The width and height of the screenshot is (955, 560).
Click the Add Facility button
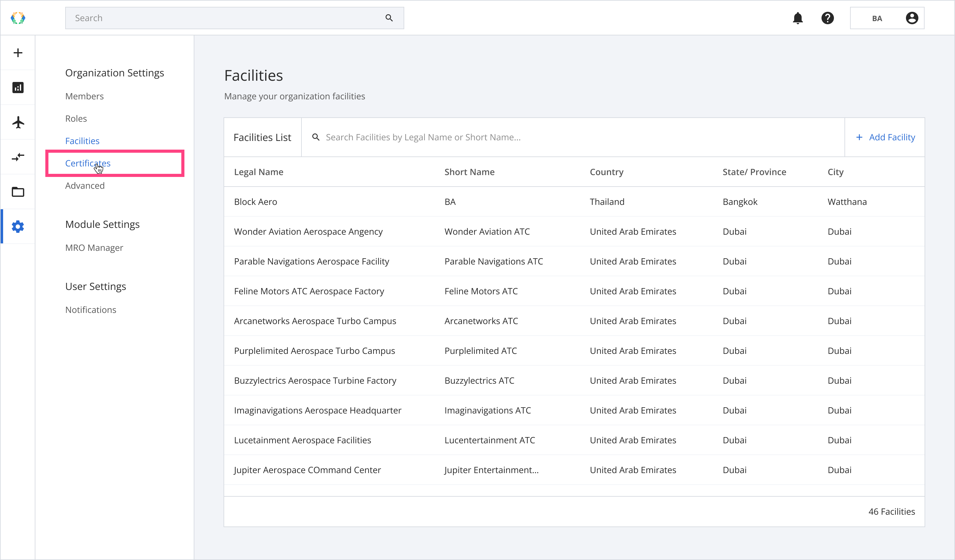click(x=885, y=137)
